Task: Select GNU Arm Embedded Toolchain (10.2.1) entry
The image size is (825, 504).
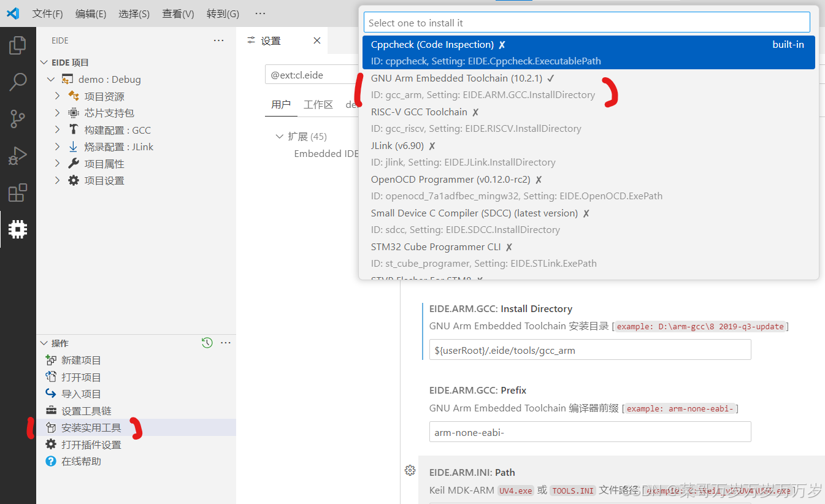Action: (x=589, y=86)
